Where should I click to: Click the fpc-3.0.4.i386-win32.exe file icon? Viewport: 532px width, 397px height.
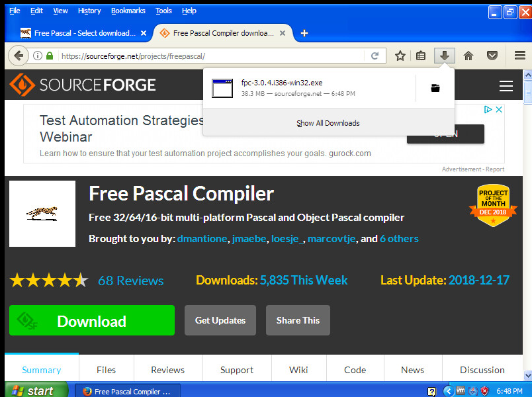[222, 88]
